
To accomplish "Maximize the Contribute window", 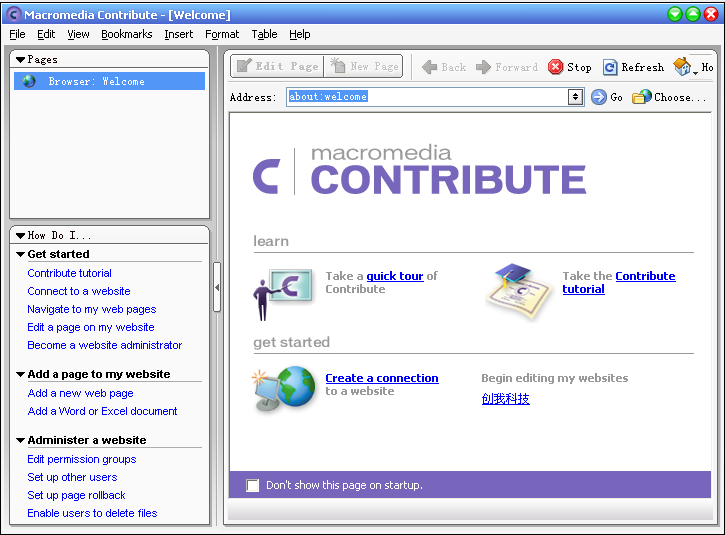I will (x=693, y=14).
